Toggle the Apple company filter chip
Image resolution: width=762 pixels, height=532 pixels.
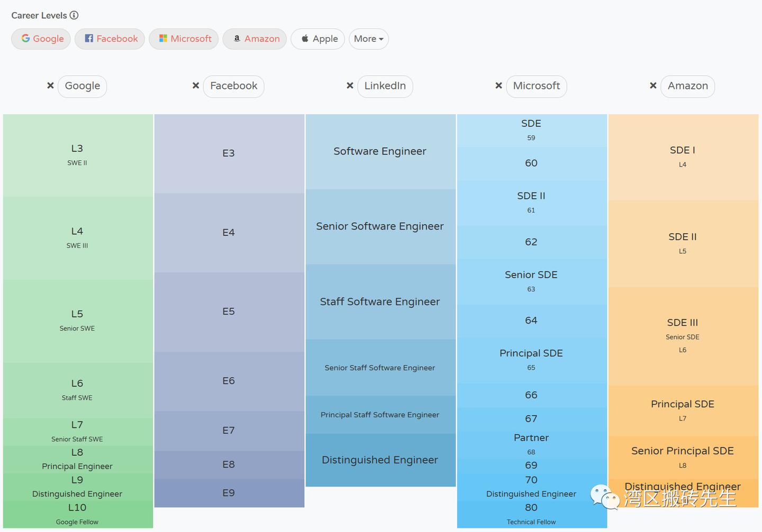pos(318,39)
